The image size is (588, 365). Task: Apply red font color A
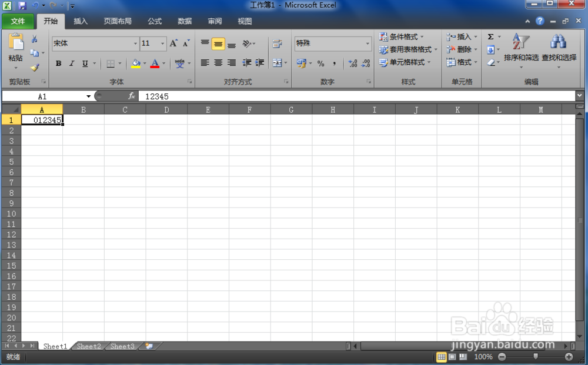point(155,63)
